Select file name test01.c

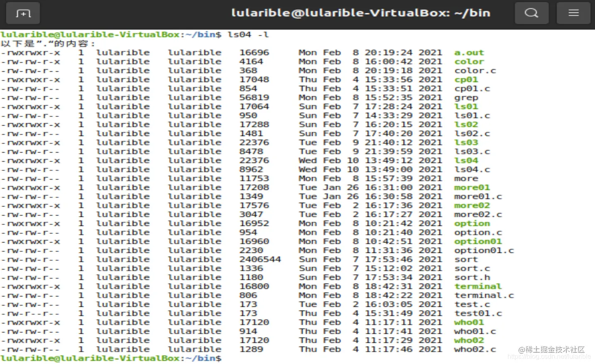pos(478,313)
